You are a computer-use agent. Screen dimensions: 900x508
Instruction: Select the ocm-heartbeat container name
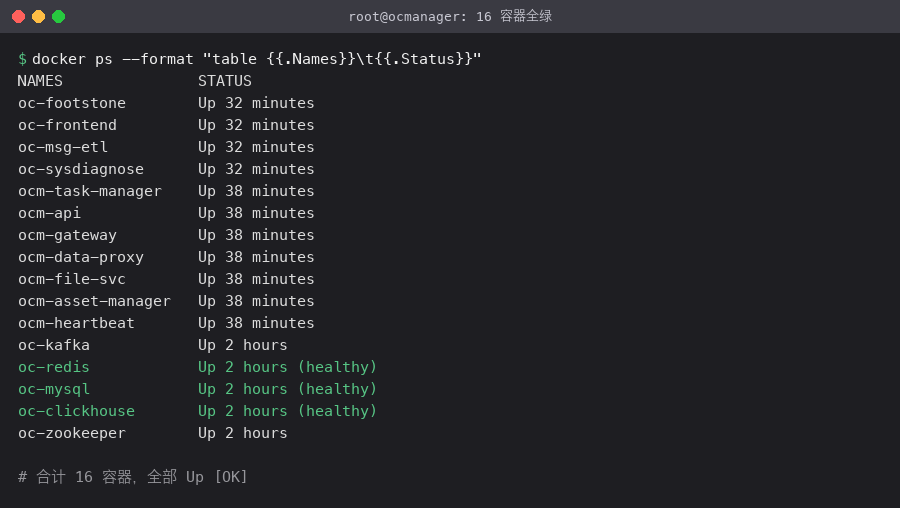pos(76,323)
